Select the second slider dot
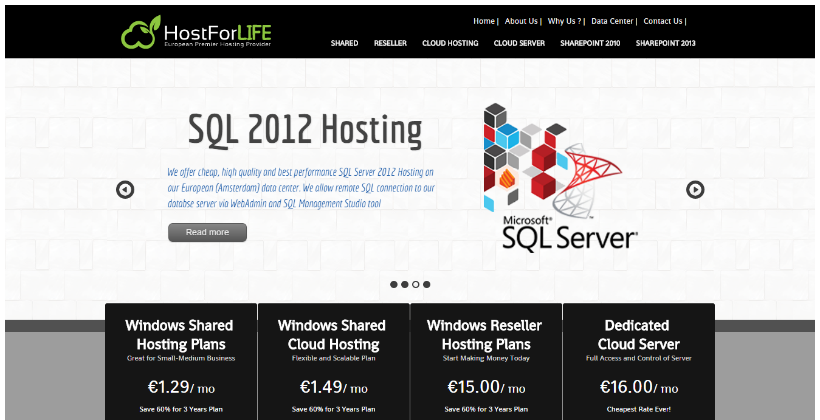This screenshot has height=420, width=820. [404, 285]
